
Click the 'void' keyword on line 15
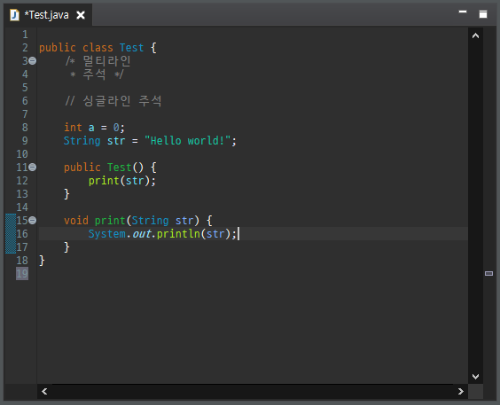click(76, 220)
